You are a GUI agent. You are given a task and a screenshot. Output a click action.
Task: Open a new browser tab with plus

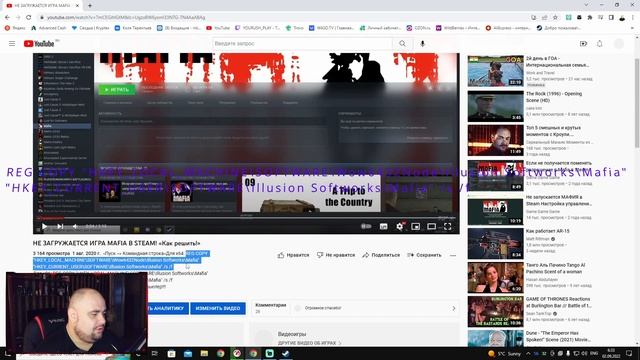click(89, 5)
